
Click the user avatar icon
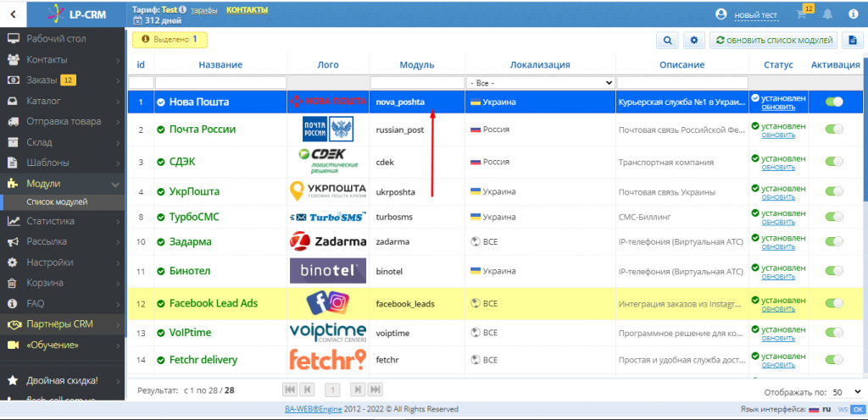coord(721,14)
